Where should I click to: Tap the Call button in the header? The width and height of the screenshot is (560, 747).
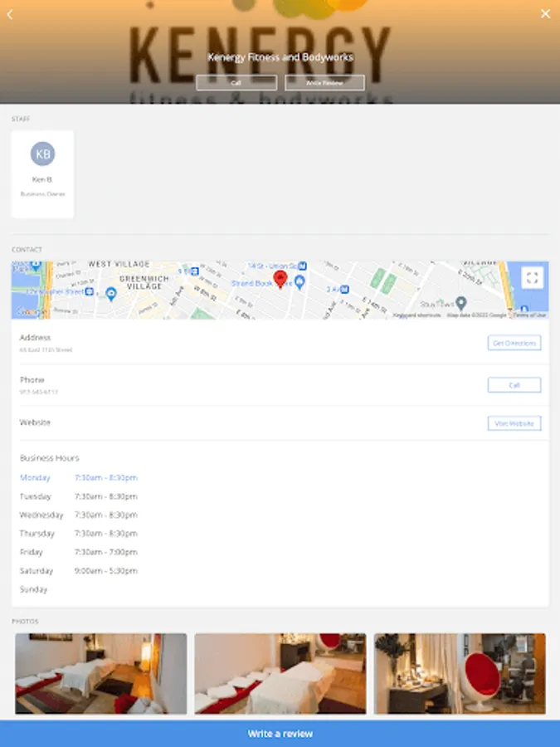pos(236,83)
